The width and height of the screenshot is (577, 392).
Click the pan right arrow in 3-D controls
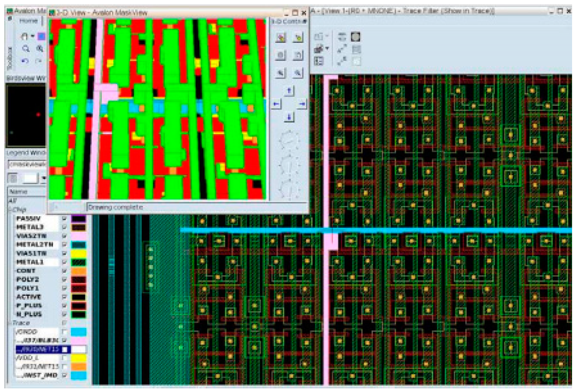click(x=302, y=104)
